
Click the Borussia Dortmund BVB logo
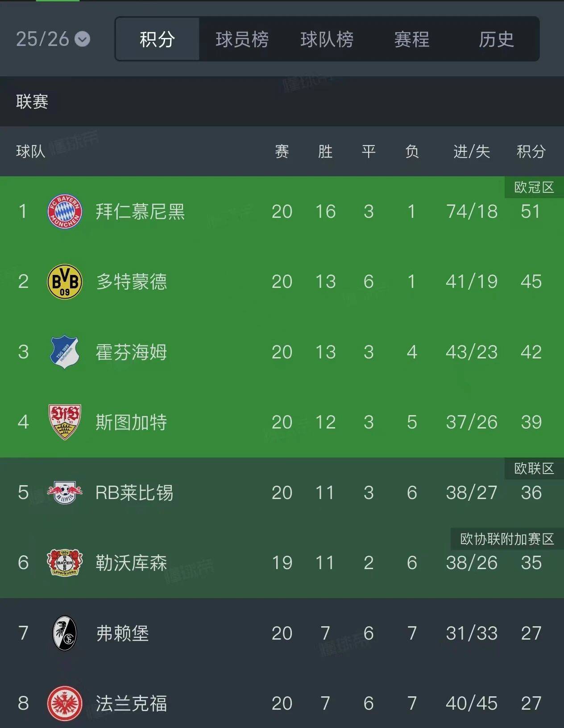pos(65,282)
